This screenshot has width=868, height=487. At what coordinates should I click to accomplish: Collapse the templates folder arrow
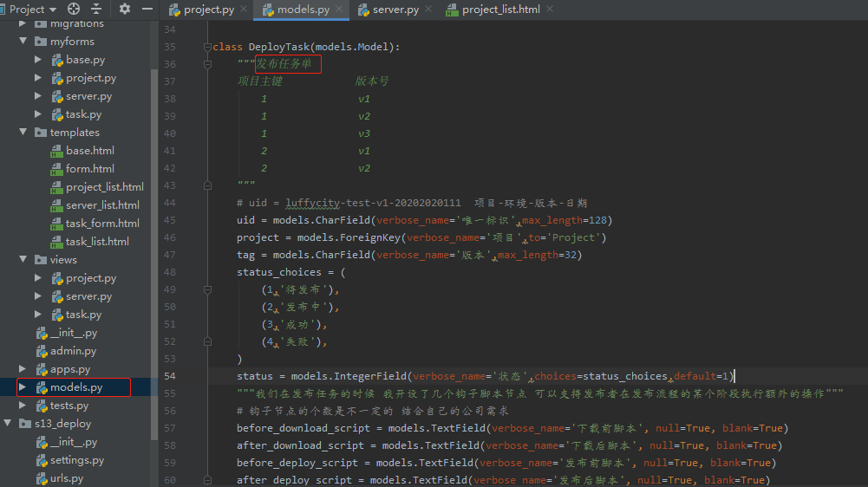click(x=23, y=133)
